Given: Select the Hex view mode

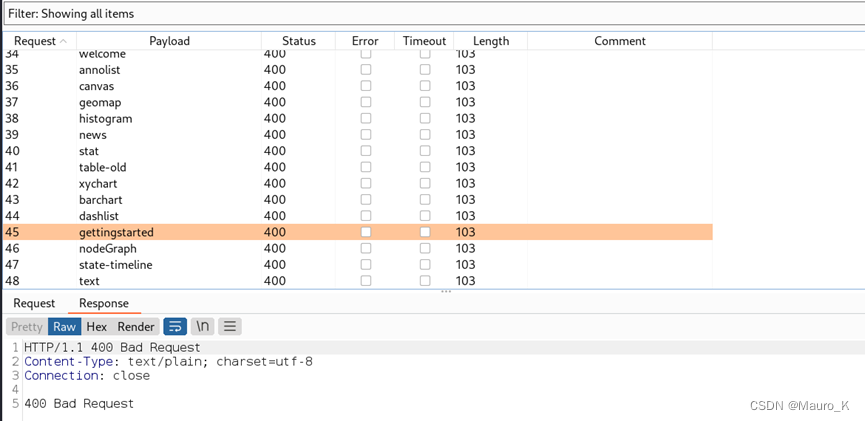Looking at the screenshot, I should (97, 327).
